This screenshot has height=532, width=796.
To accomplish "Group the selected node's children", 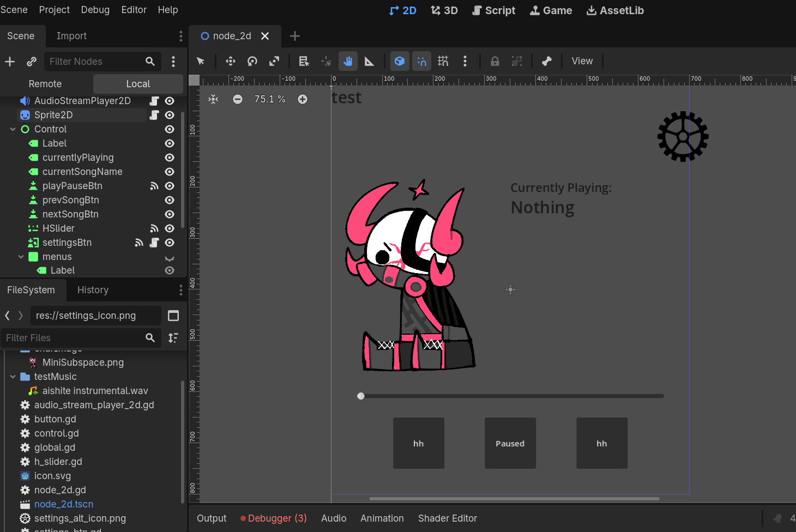I will (x=517, y=61).
